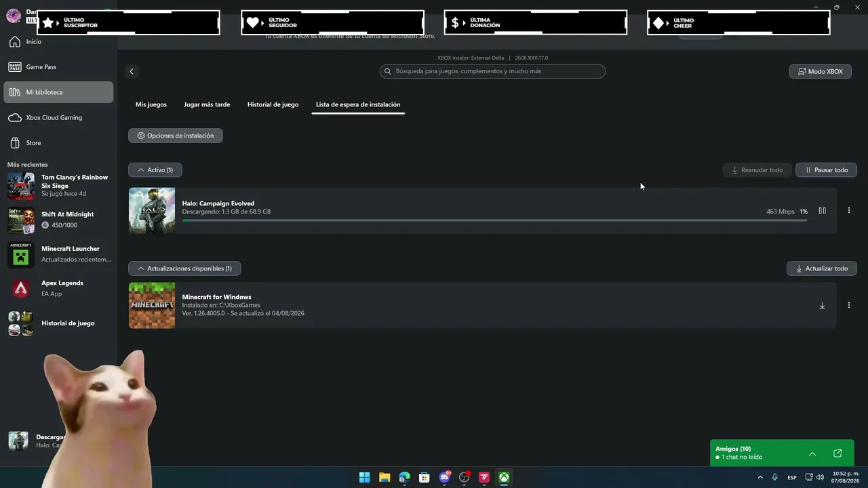The image size is (868, 488).
Task: Launch Microsoft Edge from the taskbar
Action: coord(404,477)
